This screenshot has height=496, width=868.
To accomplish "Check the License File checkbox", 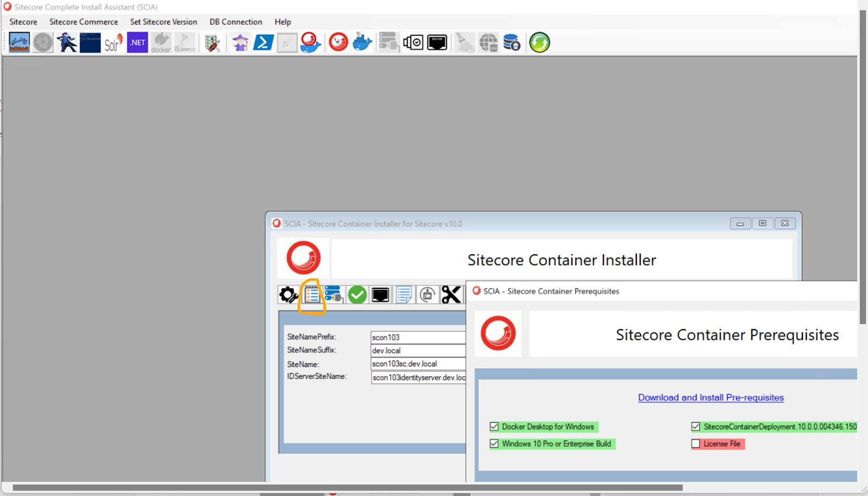I will pos(695,443).
